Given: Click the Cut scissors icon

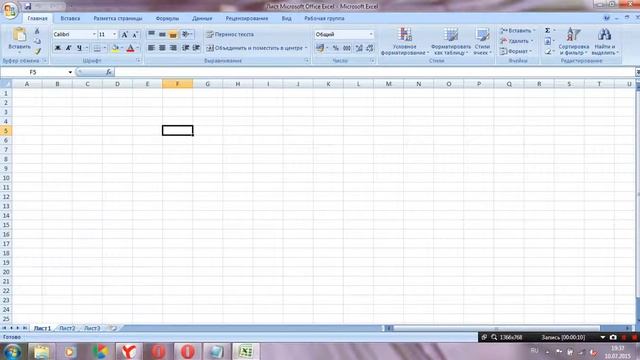Looking at the screenshot, I should tap(37, 31).
